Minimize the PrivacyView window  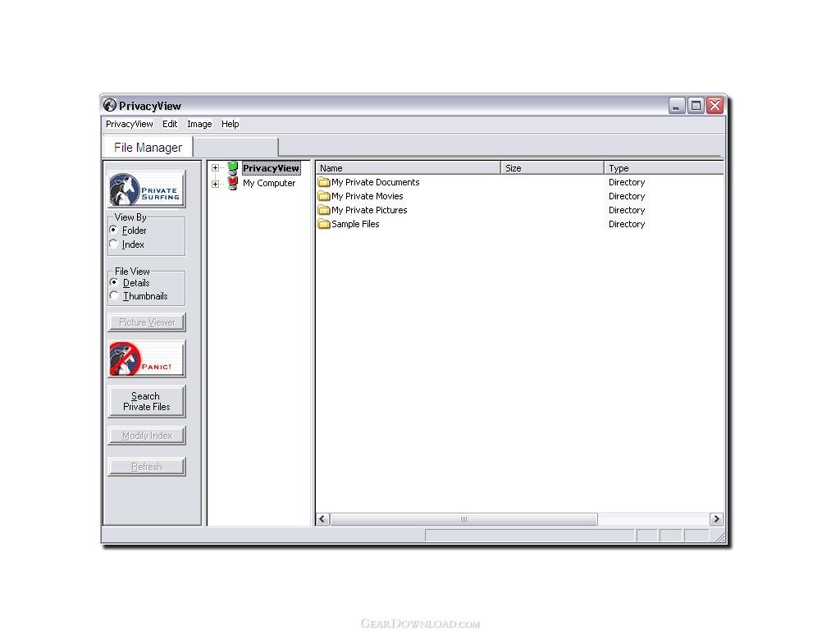(677, 106)
